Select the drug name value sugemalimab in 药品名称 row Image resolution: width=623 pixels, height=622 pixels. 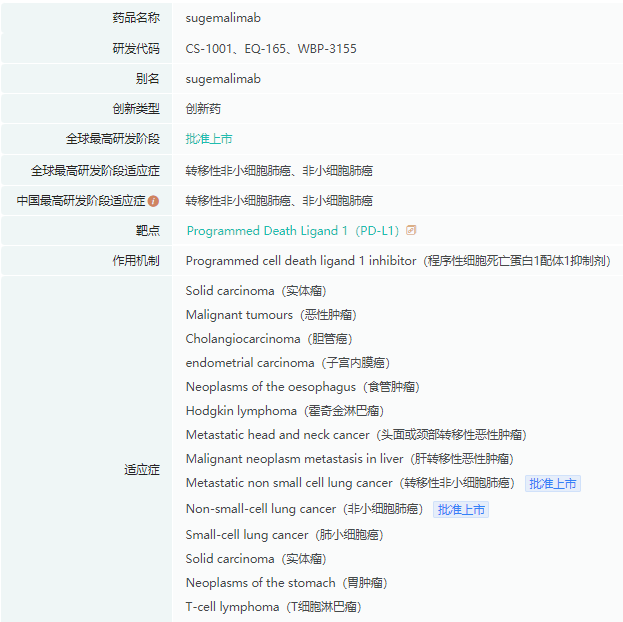pyautogui.click(x=223, y=18)
